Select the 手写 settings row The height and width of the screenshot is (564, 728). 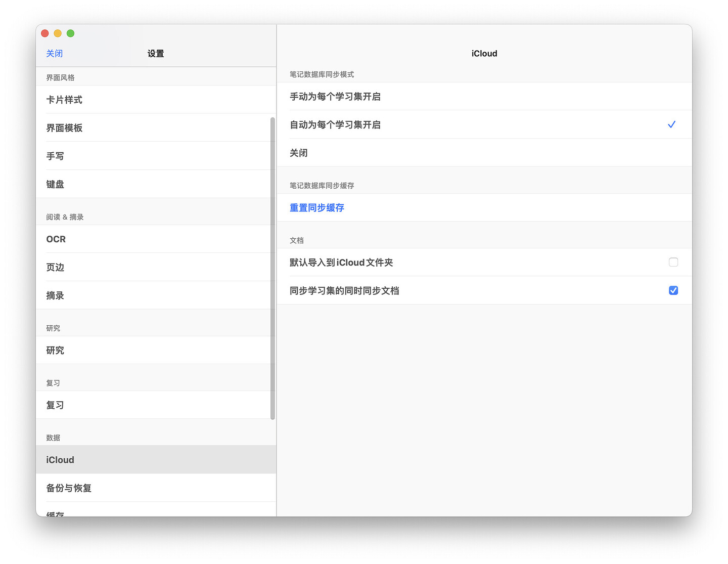[x=156, y=156]
